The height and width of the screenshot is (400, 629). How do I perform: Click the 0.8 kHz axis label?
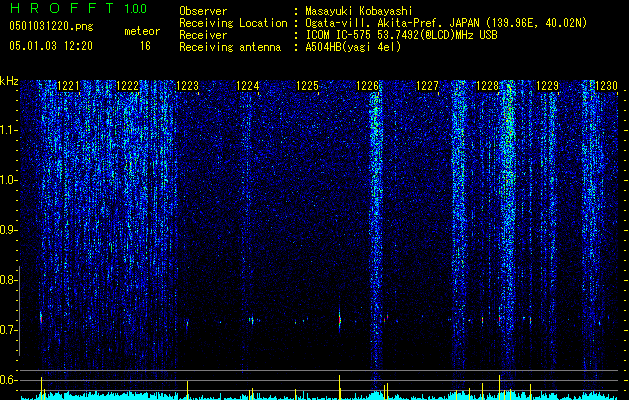point(8,280)
